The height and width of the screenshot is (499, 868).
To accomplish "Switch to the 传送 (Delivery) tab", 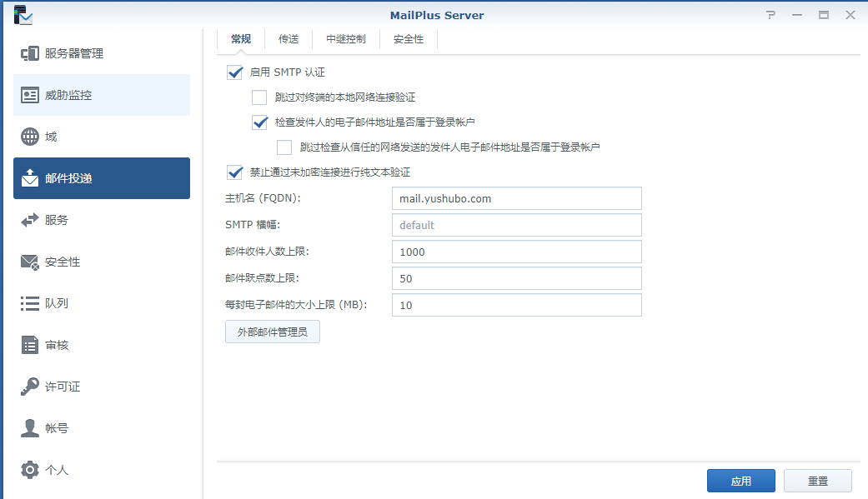I will coord(288,38).
